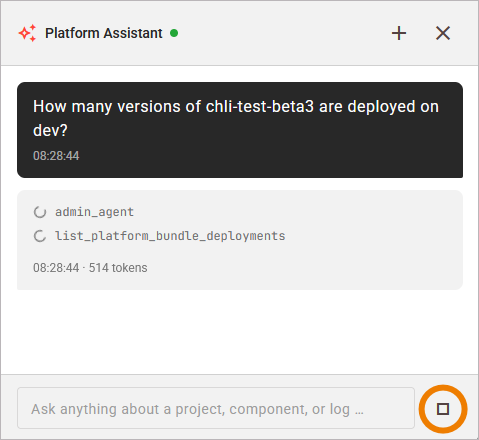The image size is (479, 440).
Task: Click the Platform Assistant title text
Action: [104, 33]
